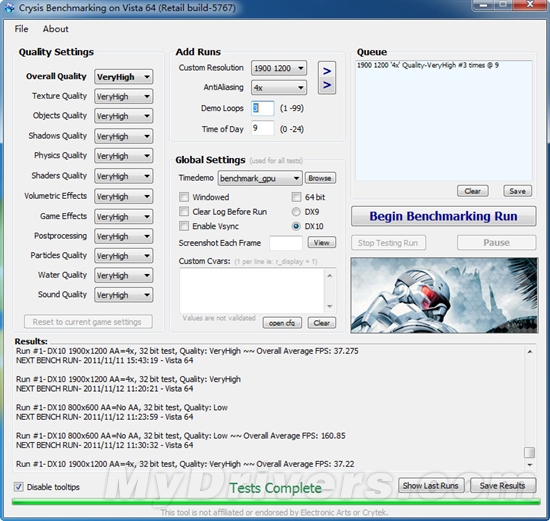Image resolution: width=550 pixels, height=521 pixels.
Task: Open the Custom Resolution dropdown
Action: 279,68
